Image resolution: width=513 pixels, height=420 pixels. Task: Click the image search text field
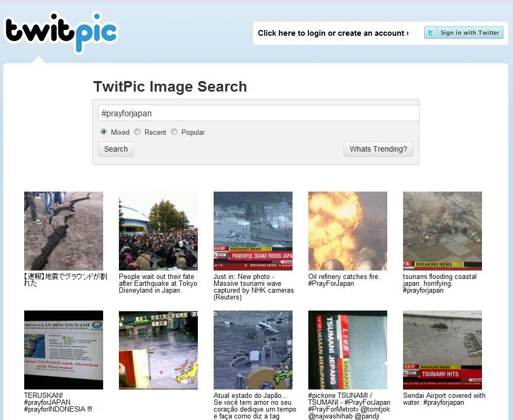tap(258, 113)
